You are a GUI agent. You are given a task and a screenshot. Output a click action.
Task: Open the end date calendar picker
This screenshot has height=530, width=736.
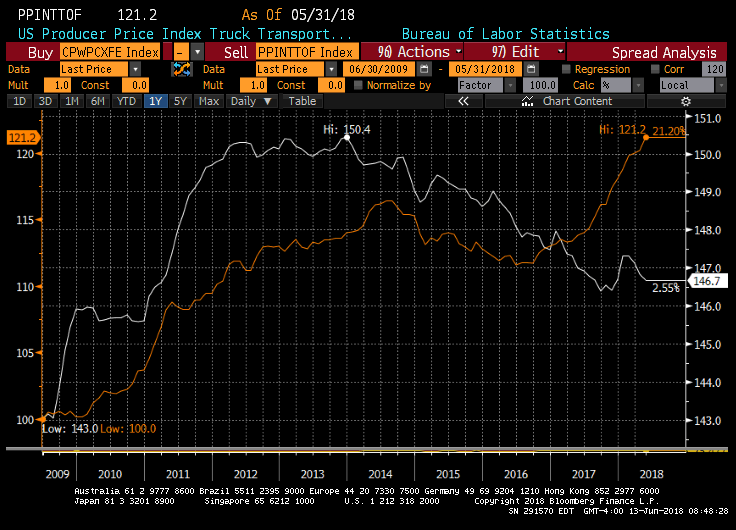pyautogui.click(x=531, y=69)
